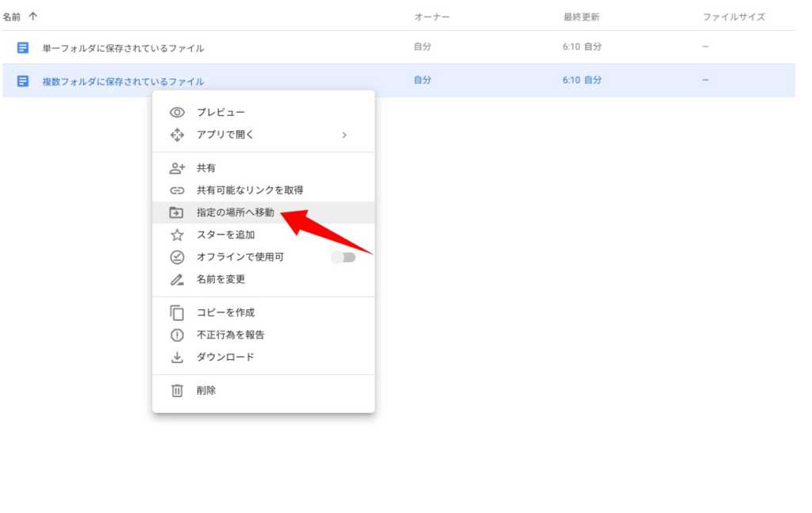The height and width of the screenshot is (513, 812).
Task: Expand the アプリで開く submenu arrow
Action: pyautogui.click(x=344, y=135)
